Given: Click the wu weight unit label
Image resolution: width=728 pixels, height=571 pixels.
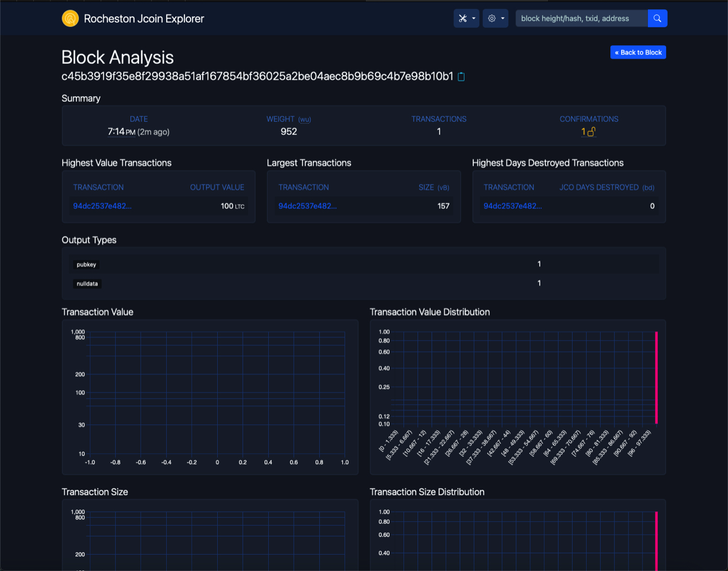Looking at the screenshot, I should [x=305, y=119].
